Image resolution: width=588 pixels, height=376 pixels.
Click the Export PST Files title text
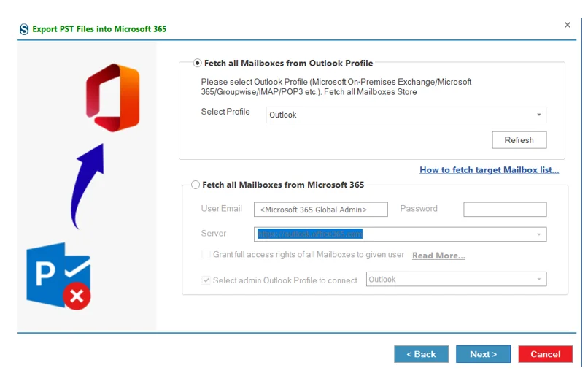coord(99,29)
